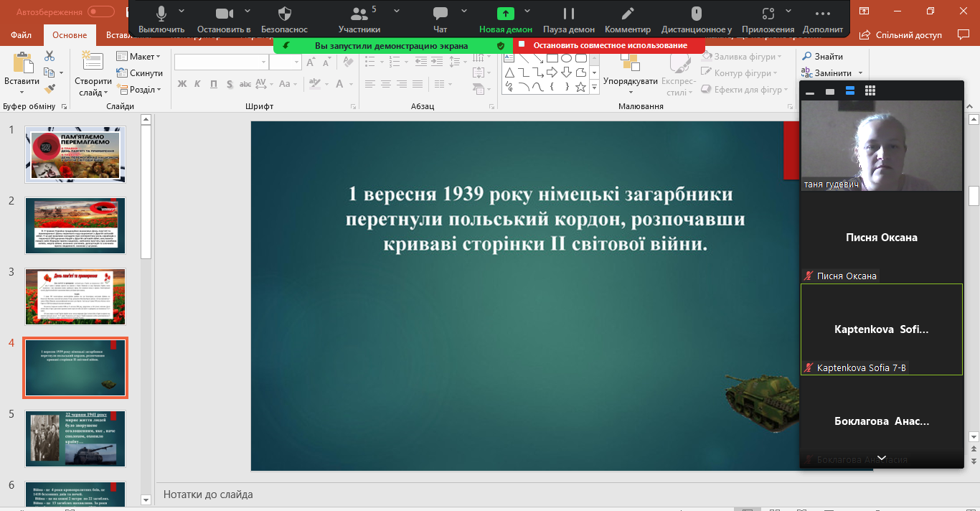Toggle underline (П) formatting

coord(214,84)
